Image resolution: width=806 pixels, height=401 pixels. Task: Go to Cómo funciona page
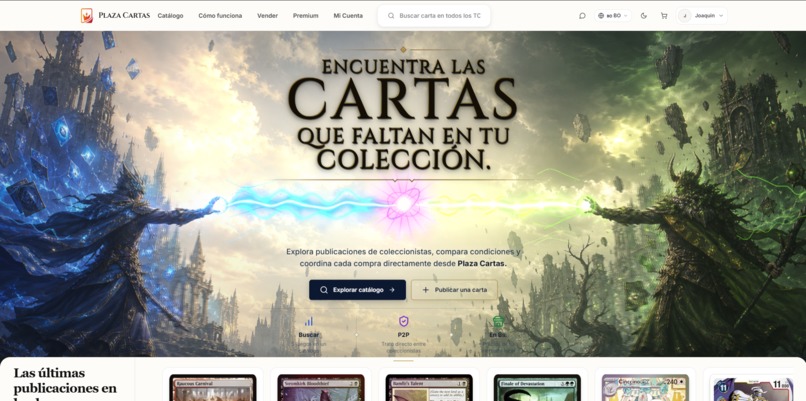pos(220,16)
